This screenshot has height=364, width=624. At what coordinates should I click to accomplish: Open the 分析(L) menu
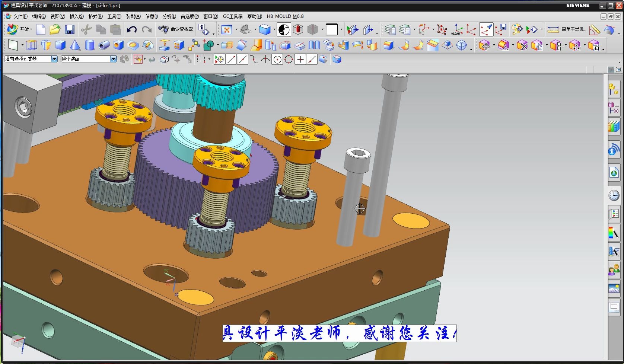point(169,16)
